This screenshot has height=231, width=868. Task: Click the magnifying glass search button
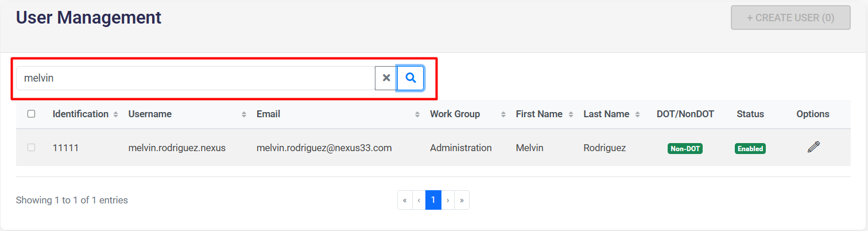point(410,78)
